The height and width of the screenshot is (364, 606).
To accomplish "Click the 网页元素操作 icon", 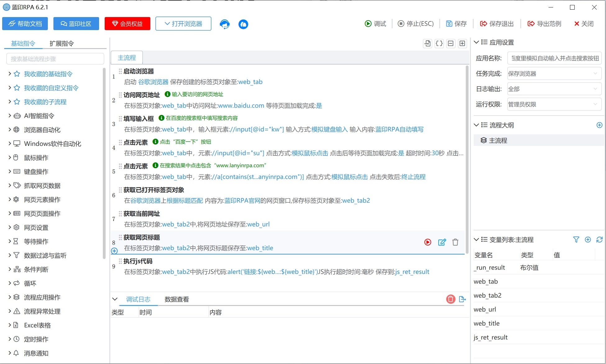I will [x=16, y=200].
